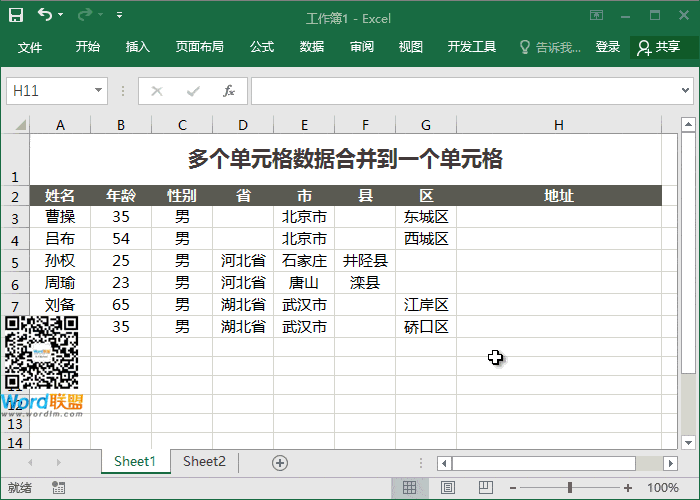The height and width of the screenshot is (500, 700).
Task: Click cell containing 硚口区
Action: coord(426,327)
